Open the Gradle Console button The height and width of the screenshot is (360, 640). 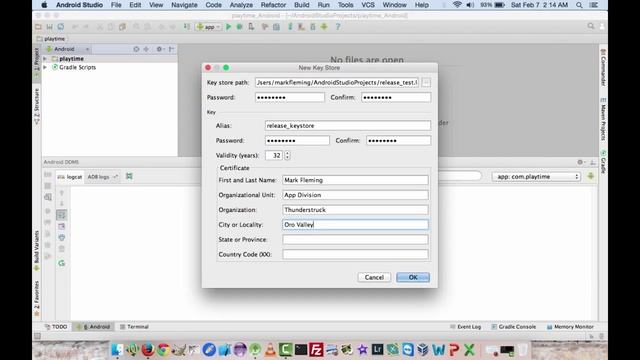(513, 327)
